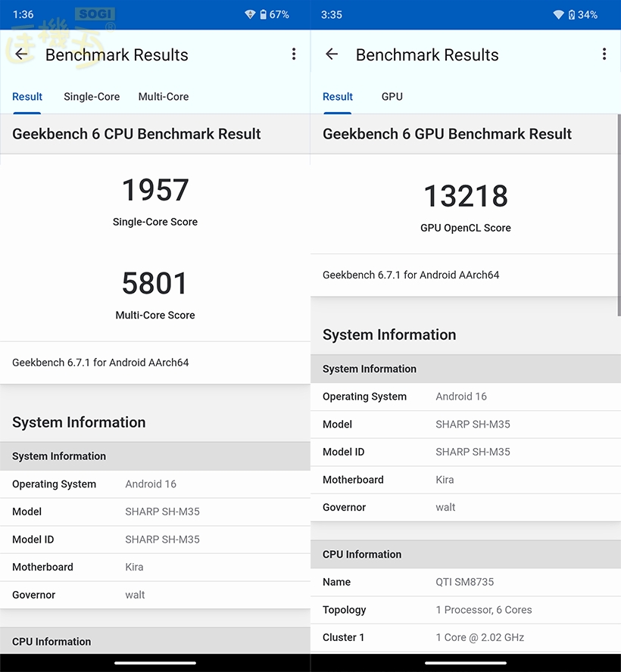Switch to the GPU tab

pos(392,97)
